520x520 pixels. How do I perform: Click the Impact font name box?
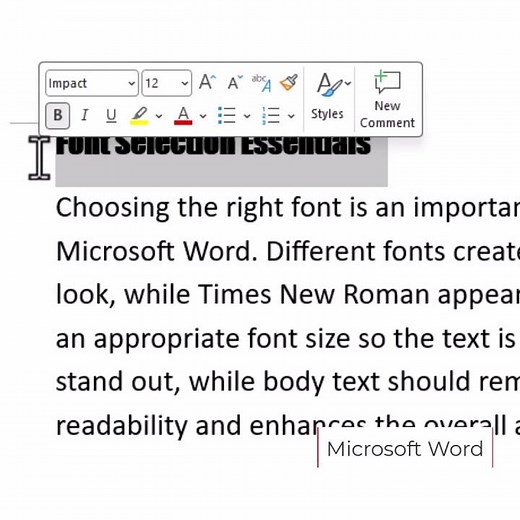pyautogui.click(x=92, y=83)
